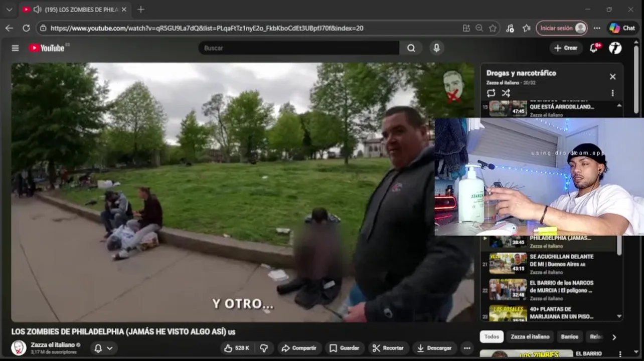
Task: Play EL BARRIO de los NARCOS DE MURCIA
Action: click(x=549, y=289)
